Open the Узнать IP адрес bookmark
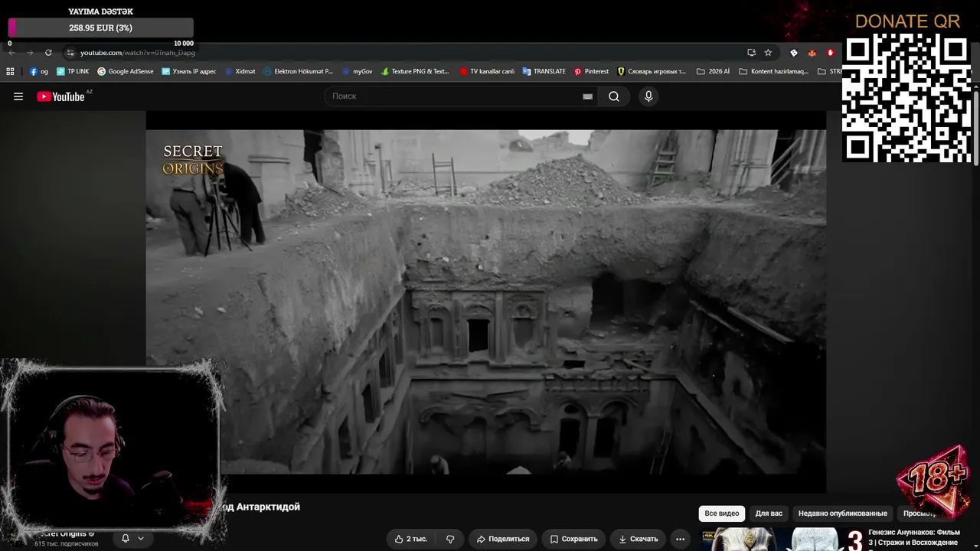 tap(189, 71)
